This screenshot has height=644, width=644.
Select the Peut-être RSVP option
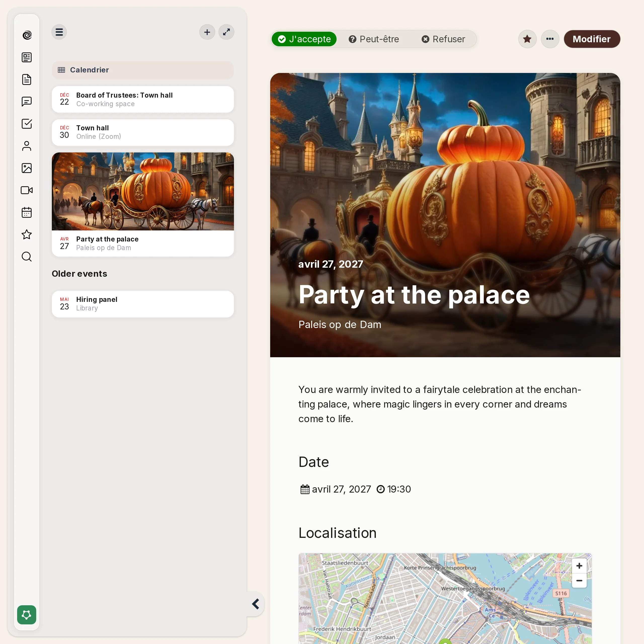coord(374,39)
